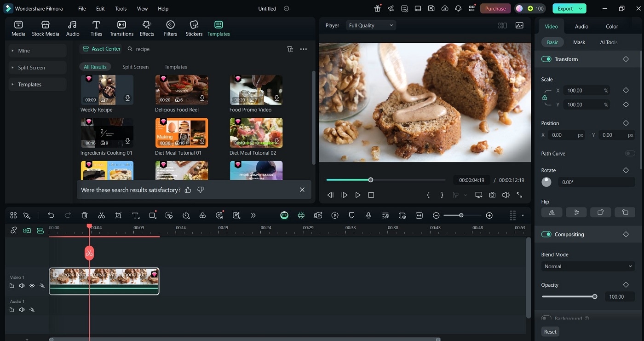Select the Mask sub-tab
The width and height of the screenshot is (644, 341).
[x=579, y=42]
